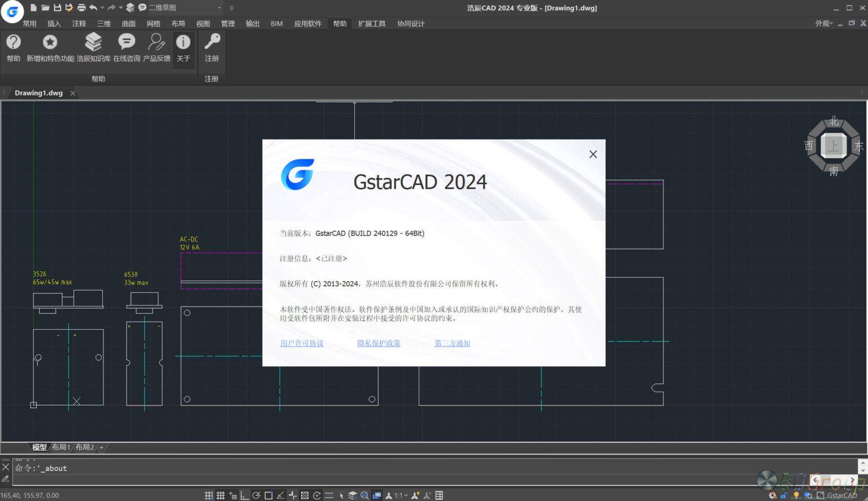Image resolution: width=868 pixels, height=501 pixels.
Task: Open the 扩展工具 ribbon tab
Action: pyautogui.click(x=371, y=23)
